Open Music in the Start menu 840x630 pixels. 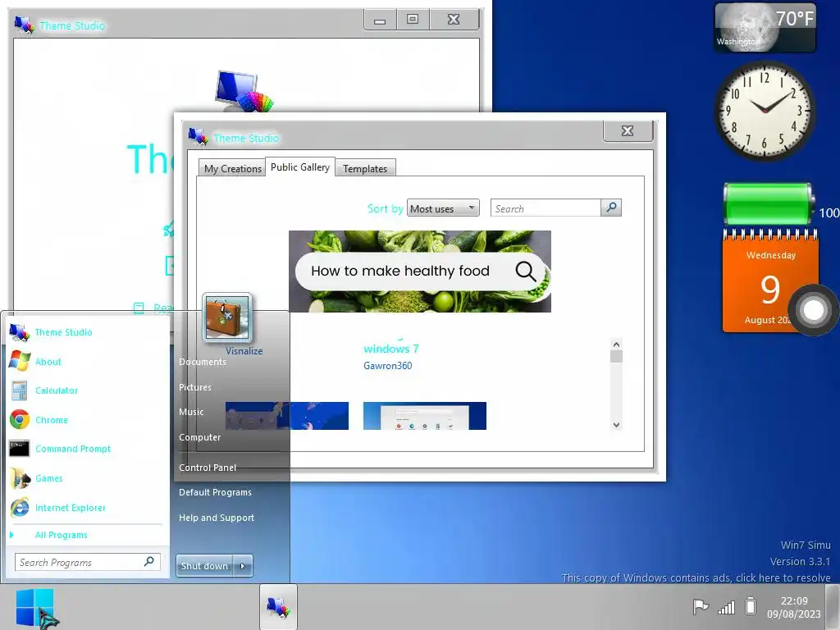coord(191,412)
